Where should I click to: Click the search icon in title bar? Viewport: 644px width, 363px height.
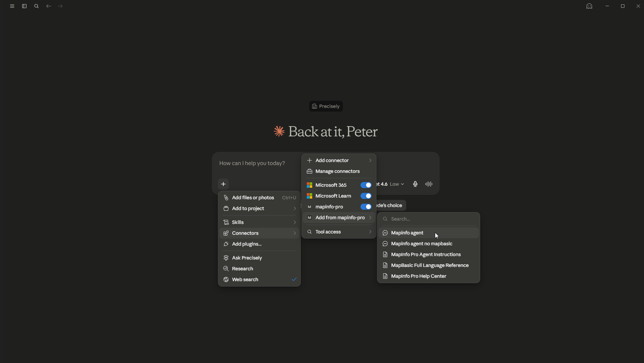(x=36, y=6)
